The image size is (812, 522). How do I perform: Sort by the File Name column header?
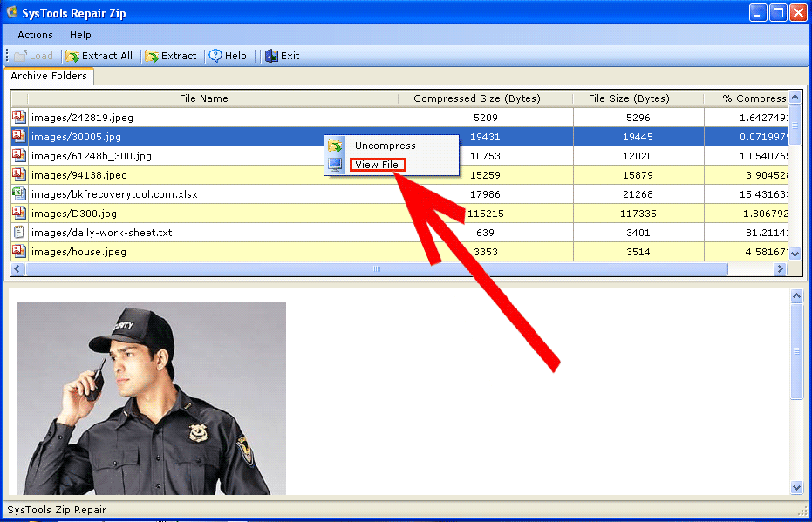click(203, 98)
